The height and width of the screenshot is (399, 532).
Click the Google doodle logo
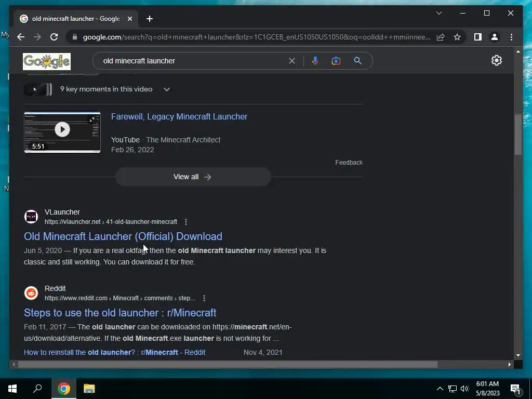(x=47, y=61)
